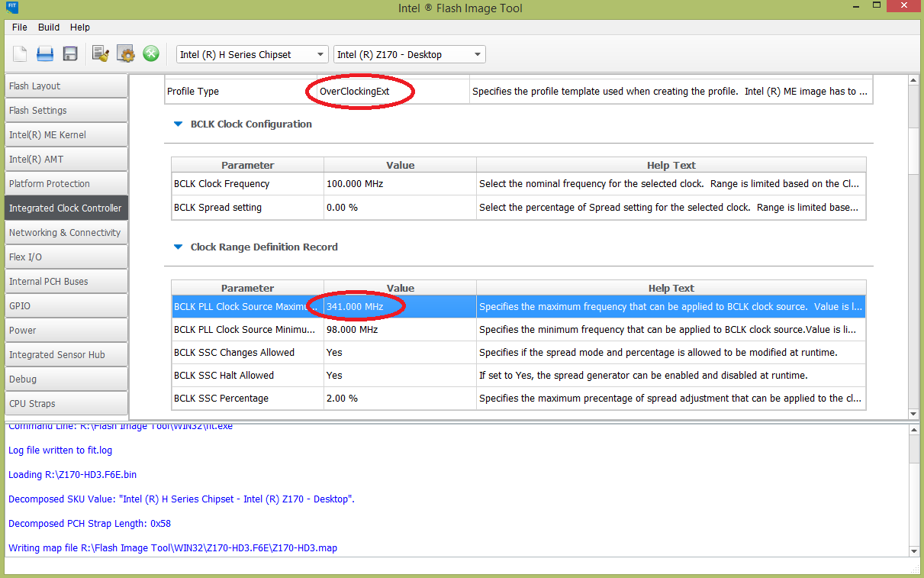Viewport: 924px width, 578px height.
Task: Click the green X abort icon
Action: click(x=151, y=54)
